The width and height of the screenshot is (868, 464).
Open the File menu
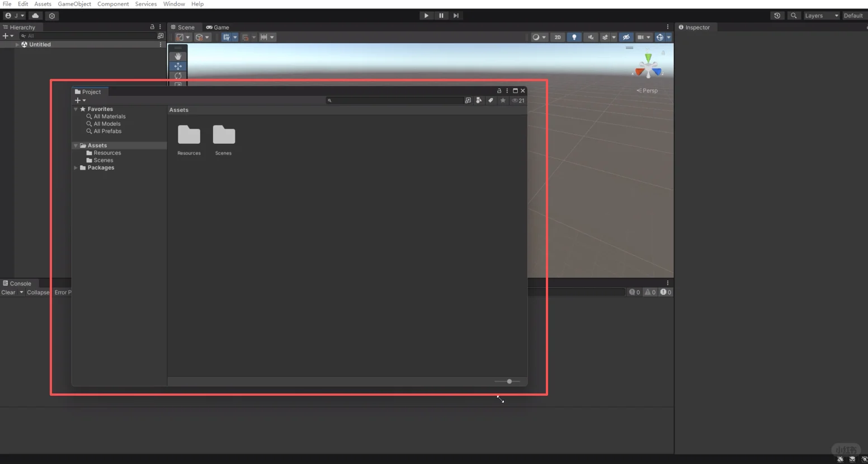coord(7,4)
